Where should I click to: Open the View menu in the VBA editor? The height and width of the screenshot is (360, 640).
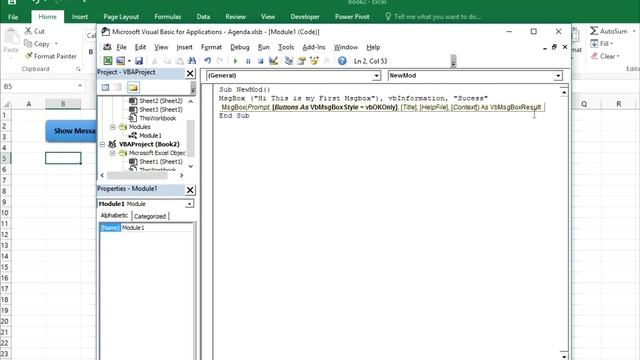[x=161, y=47]
